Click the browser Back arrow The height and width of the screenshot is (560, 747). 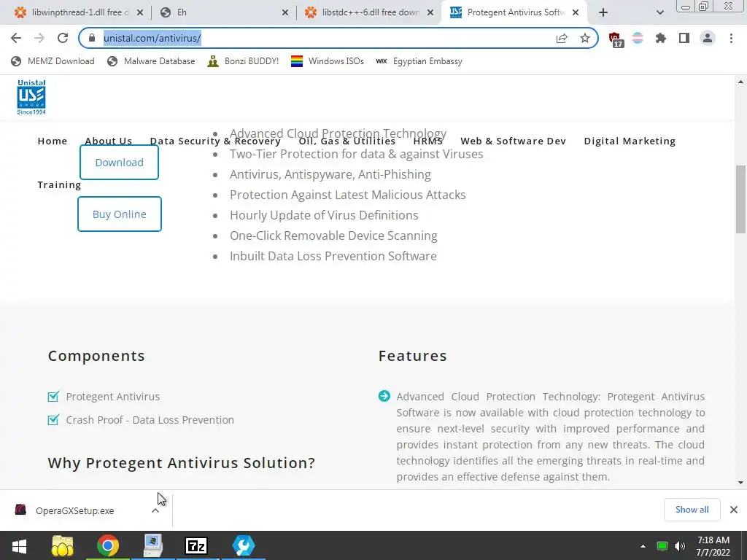tap(16, 38)
